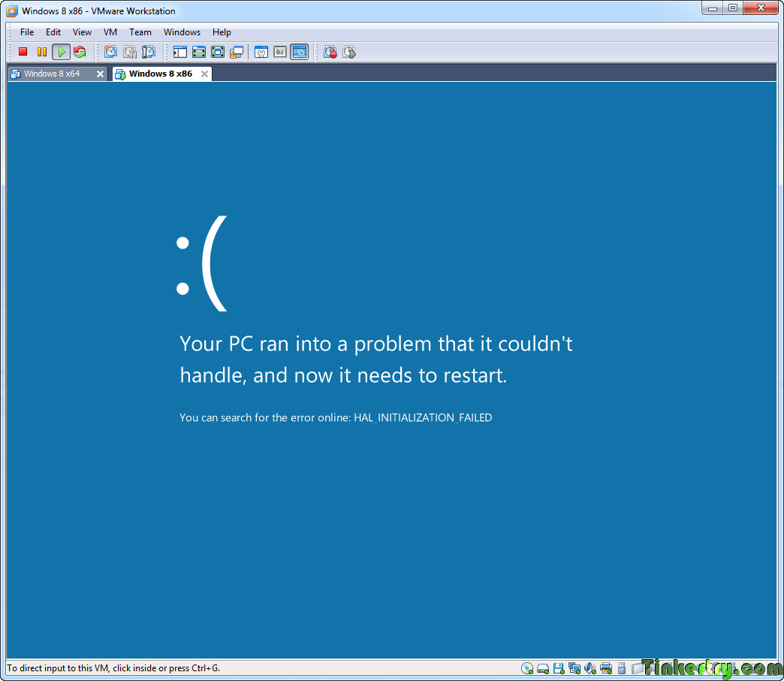Open the Help menu

222,32
